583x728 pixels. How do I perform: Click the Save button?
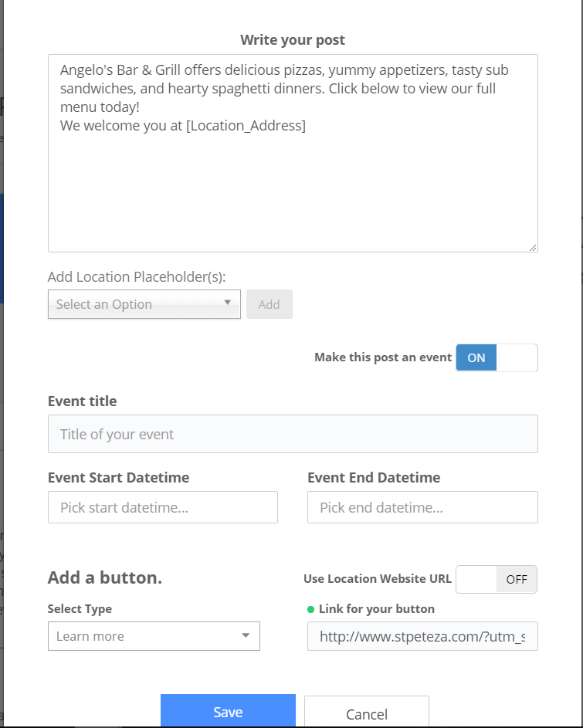(x=228, y=712)
